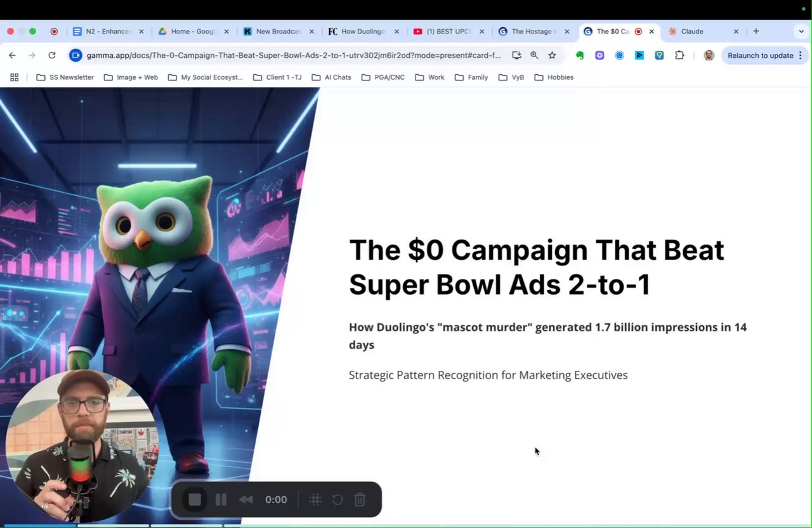Open the zoom magnifier in the address bar
Image resolution: width=812 pixels, height=528 pixels.
click(534, 55)
